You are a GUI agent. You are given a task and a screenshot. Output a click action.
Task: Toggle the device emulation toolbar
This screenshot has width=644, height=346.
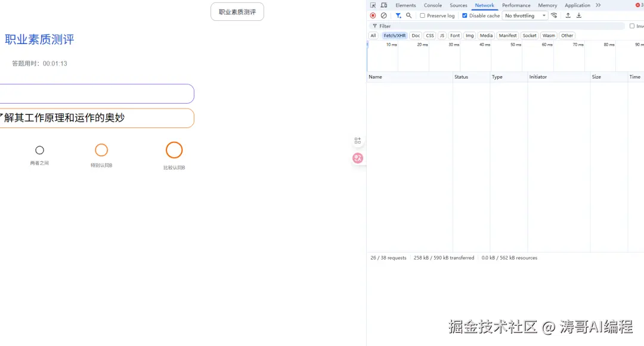(x=385, y=5)
